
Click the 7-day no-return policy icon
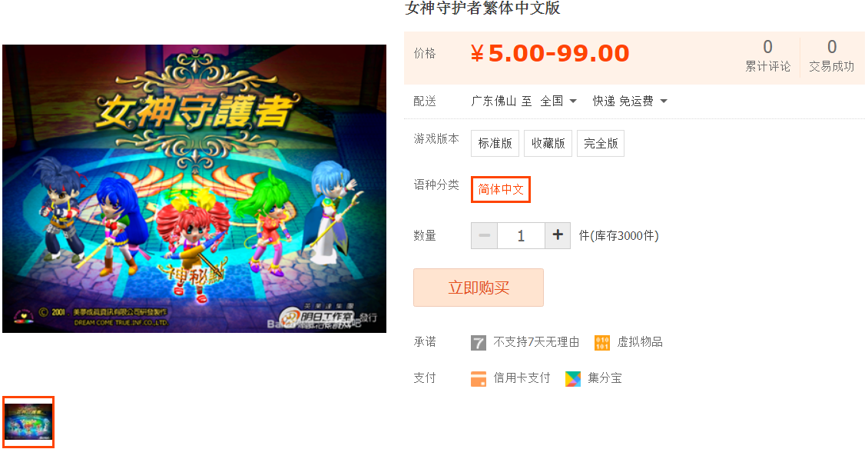[x=479, y=343]
